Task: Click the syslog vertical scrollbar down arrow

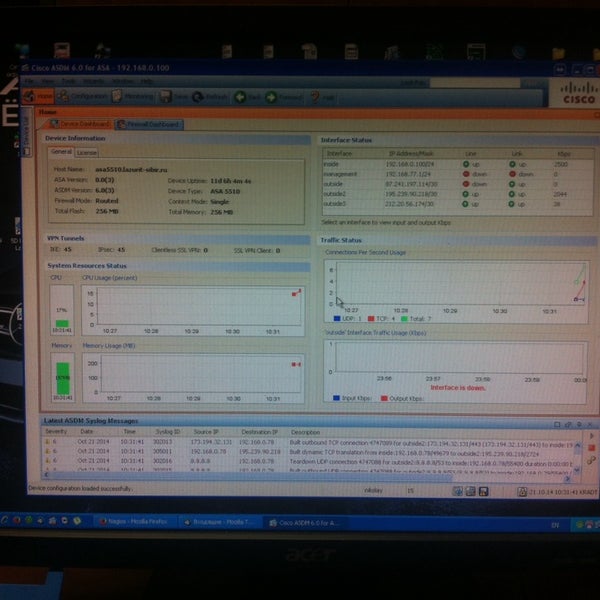Action: coord(577,469)
